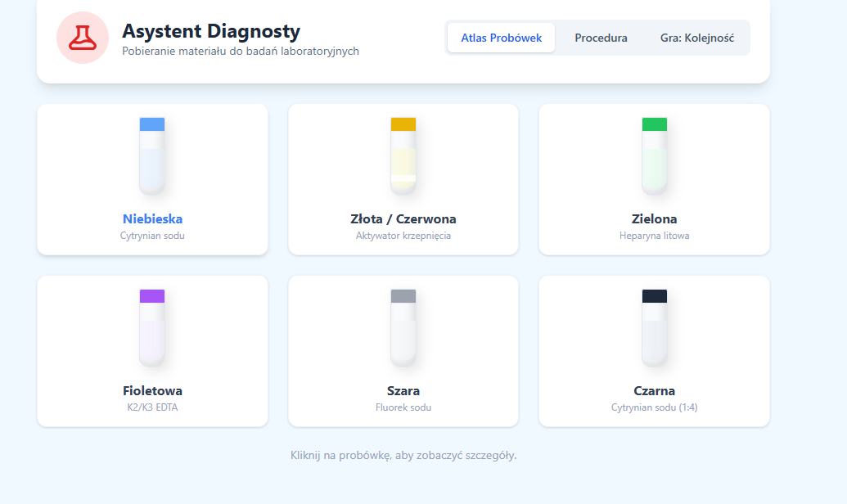Select the black-capped test tube icon
This screenshot has width=847, height=504.
(x=654, y=328)
